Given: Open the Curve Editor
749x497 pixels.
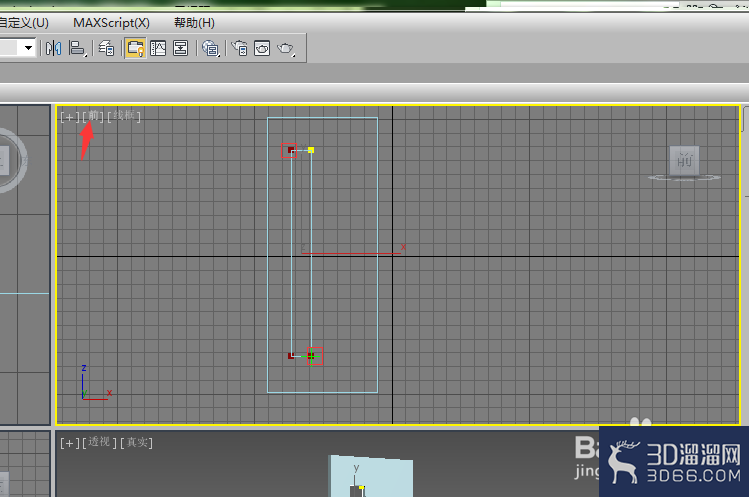Looking at the screenshot, I should [x=158, y=48].
